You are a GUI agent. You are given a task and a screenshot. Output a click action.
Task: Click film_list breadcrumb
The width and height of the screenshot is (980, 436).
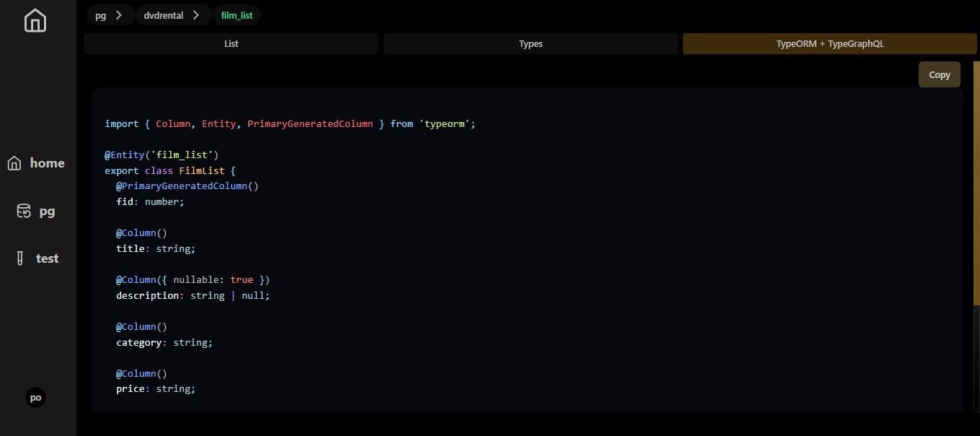237,15
